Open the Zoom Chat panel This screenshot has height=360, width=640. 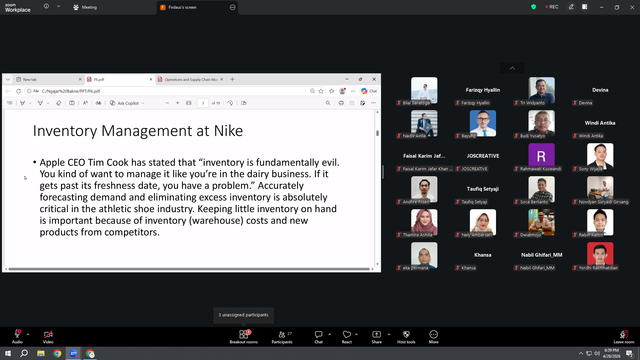coord(318,336)
